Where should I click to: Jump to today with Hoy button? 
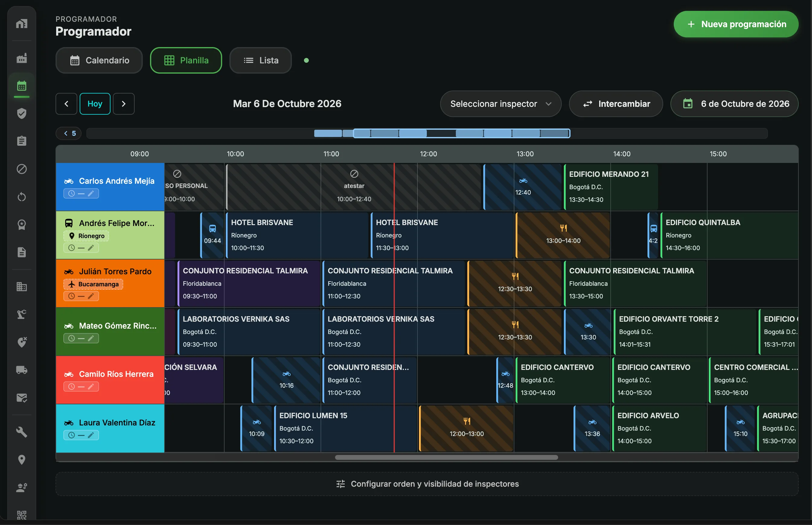pos(95,103)
